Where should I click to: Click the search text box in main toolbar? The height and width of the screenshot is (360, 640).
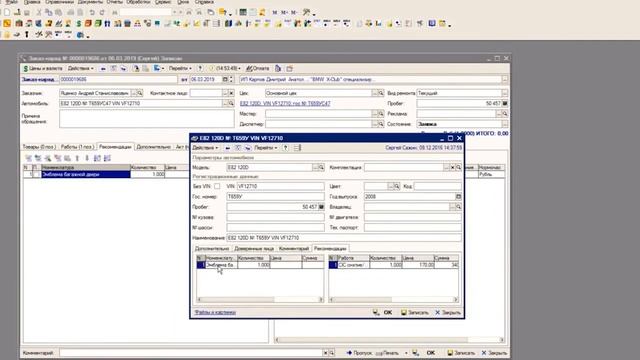coord(145,13)
